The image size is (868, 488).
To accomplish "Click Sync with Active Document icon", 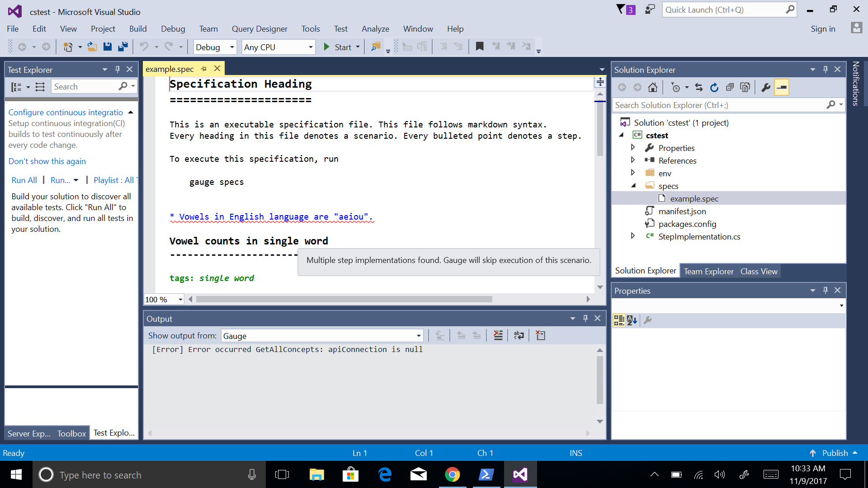I will (699, 87).
